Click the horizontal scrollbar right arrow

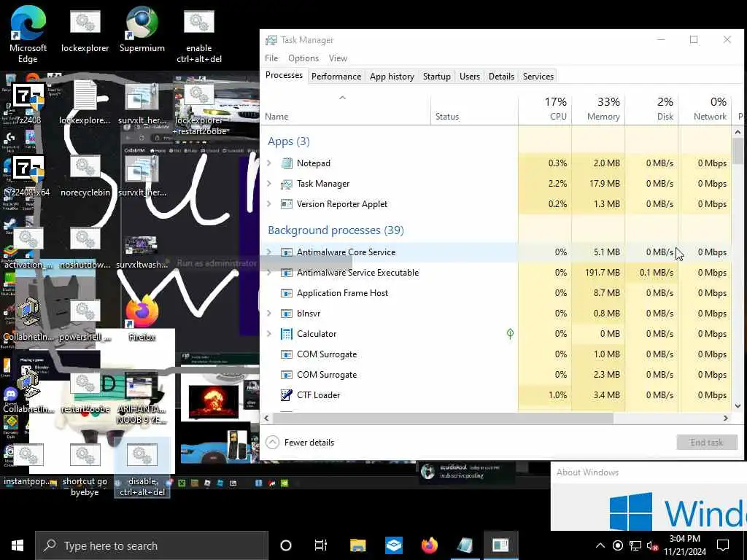coord(726,419)
